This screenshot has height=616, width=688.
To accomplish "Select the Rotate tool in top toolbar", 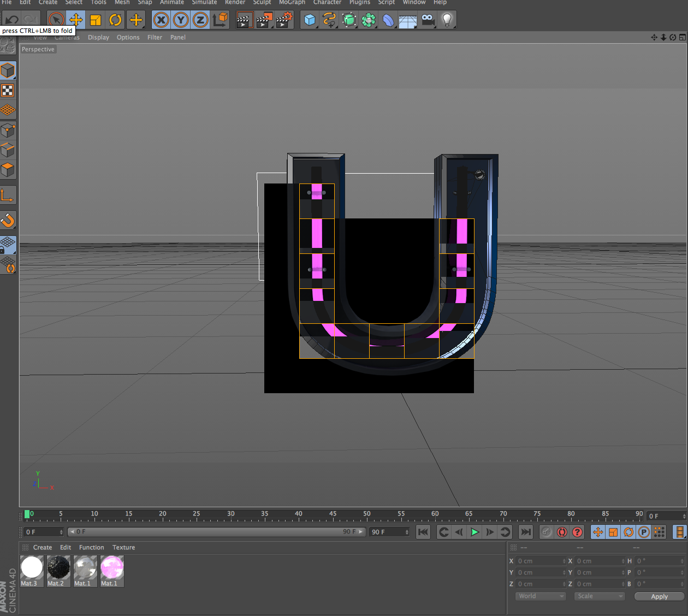I will (x=115, y=20).
